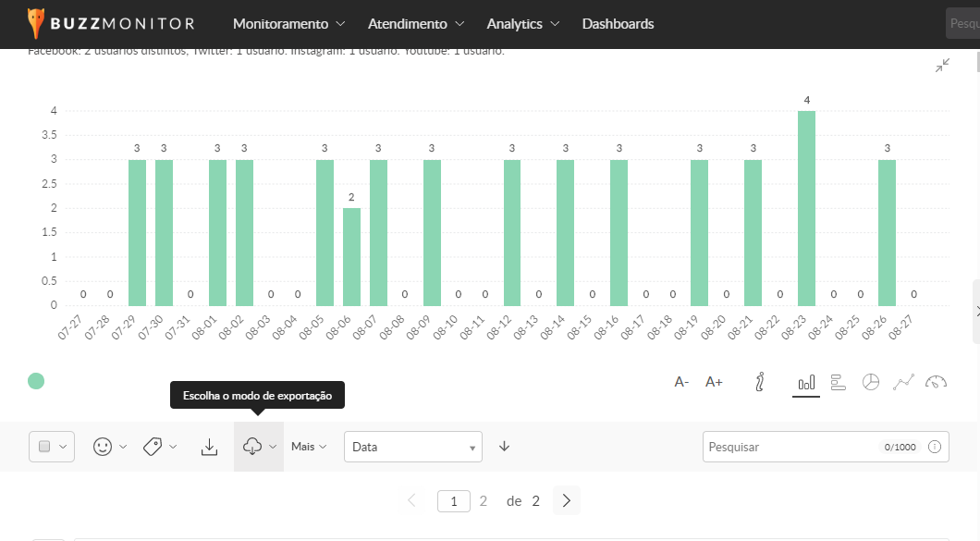Image resolution: width=980 pixels, height=541 pixels.
Task: Click the green series legend circle
Action: click(x=36, y=381)
